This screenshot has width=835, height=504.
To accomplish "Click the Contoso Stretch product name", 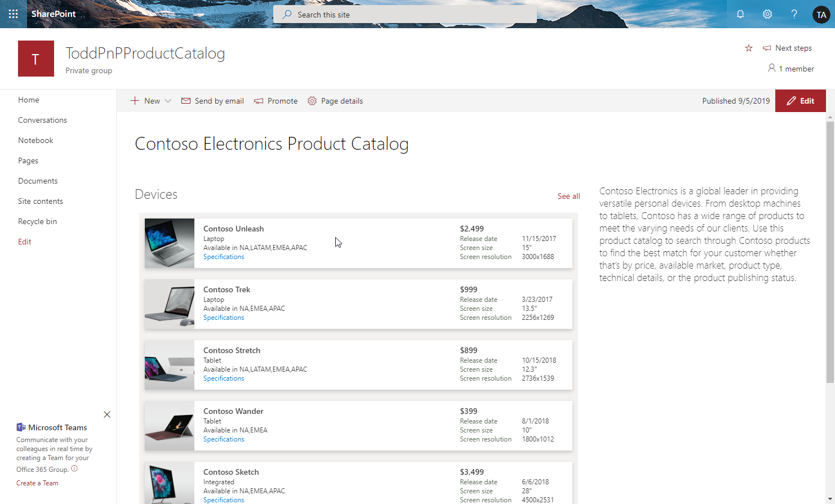I will pos(232,350).
